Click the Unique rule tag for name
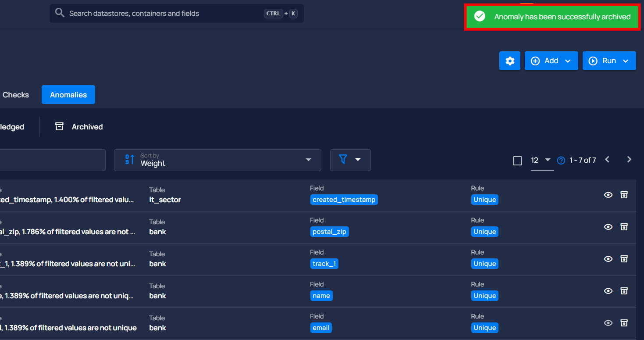The height and width of the screenshot is (340, 644). click(485, 296)
